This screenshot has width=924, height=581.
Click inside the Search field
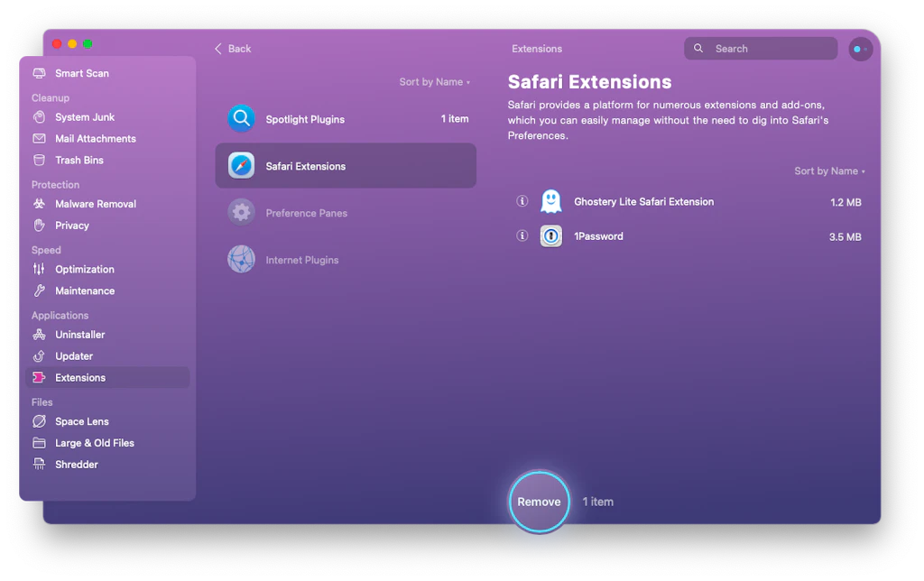click(x=761, y=48)
